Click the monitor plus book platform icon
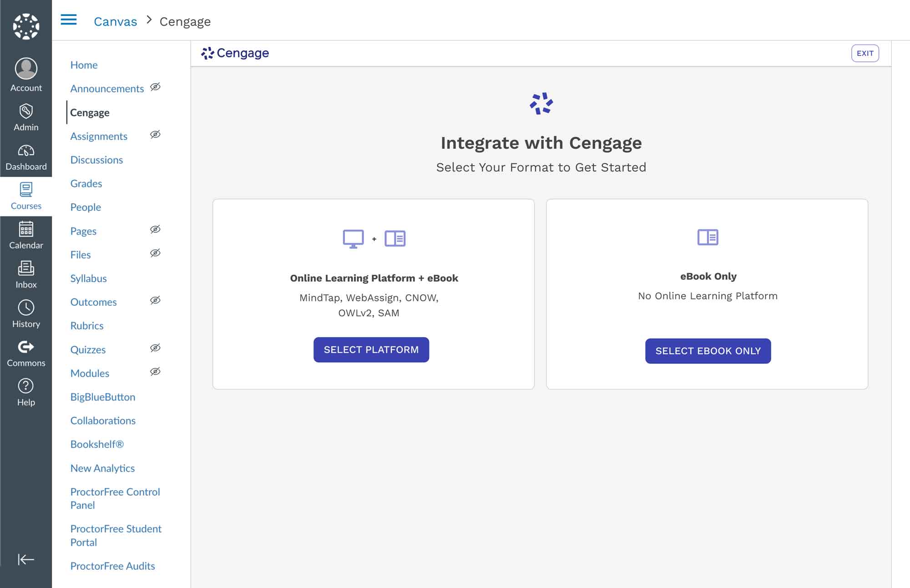The image size is (910, 588). 374,239
